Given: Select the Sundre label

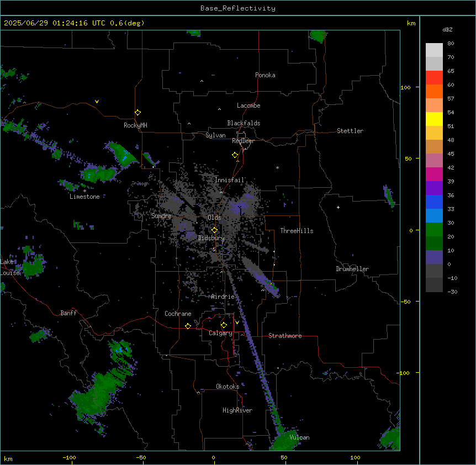Looking at the screenshot, I should click(x=161, y=216).
